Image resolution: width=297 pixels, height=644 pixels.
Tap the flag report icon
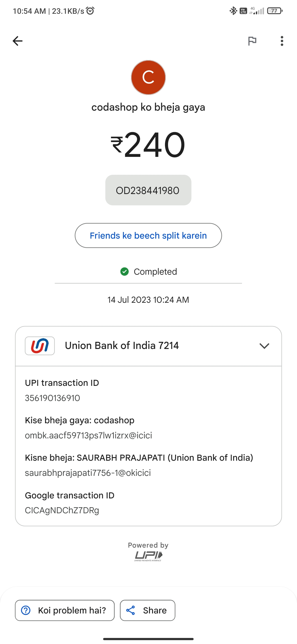click(252, 41)
